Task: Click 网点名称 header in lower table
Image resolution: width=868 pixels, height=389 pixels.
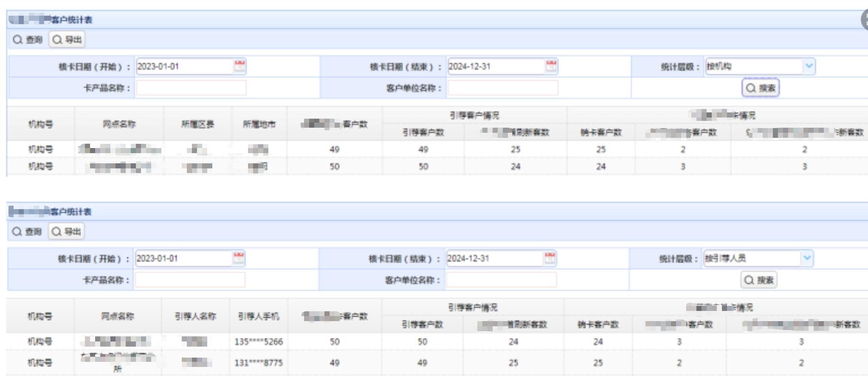Action: [x=118, y=316]
